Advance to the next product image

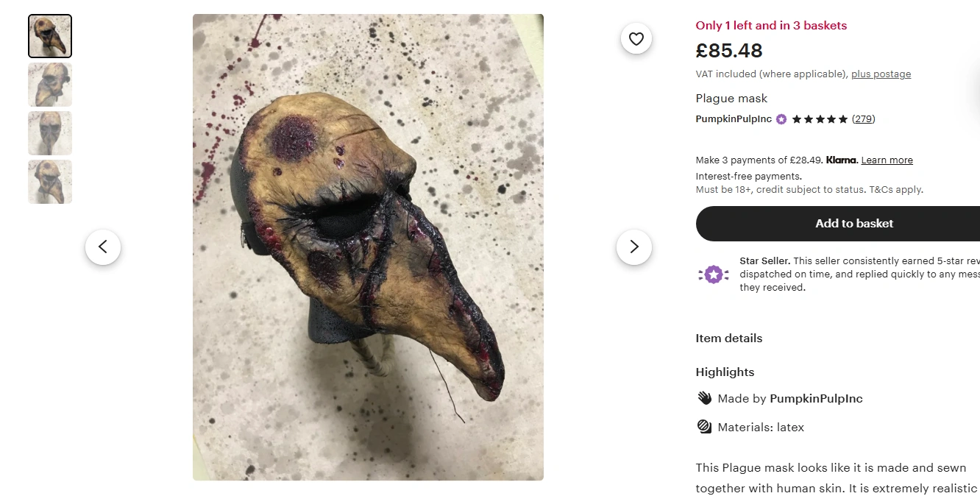click(634, 247)
